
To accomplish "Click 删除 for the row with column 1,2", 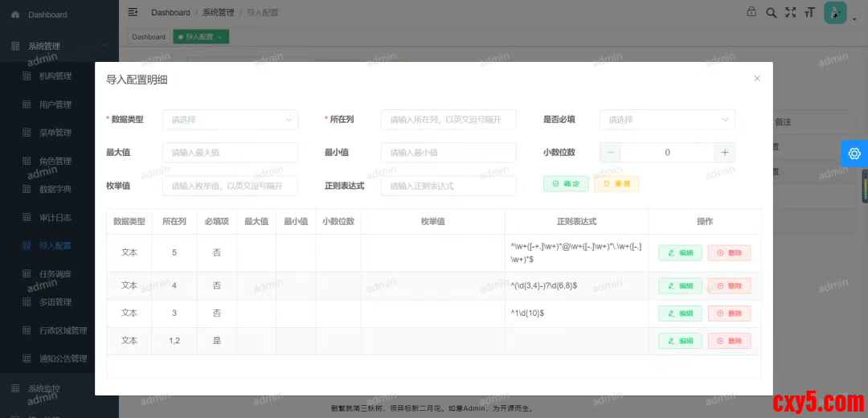I will tap(729, 341).
